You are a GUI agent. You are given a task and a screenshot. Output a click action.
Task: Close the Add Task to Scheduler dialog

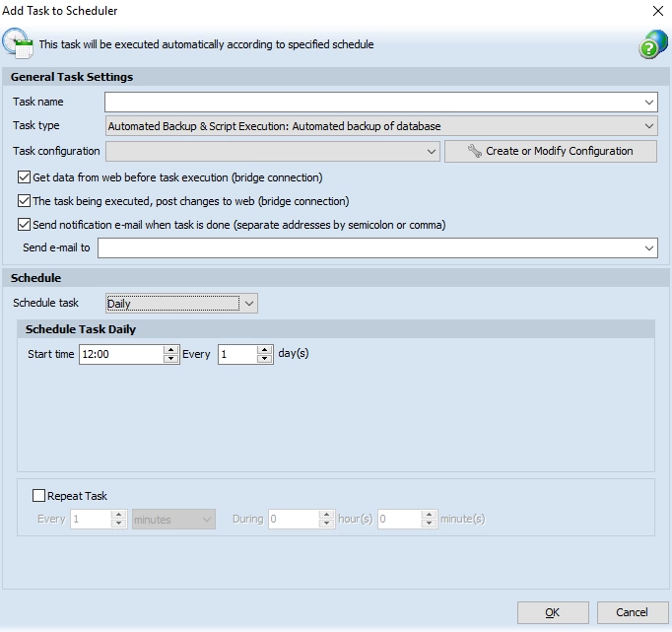(x=658, y=11)
